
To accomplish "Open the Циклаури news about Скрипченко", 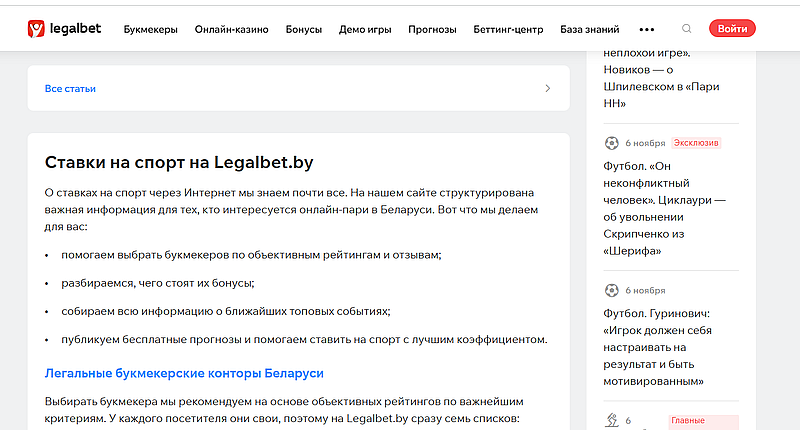I will (x=664, y=209).
